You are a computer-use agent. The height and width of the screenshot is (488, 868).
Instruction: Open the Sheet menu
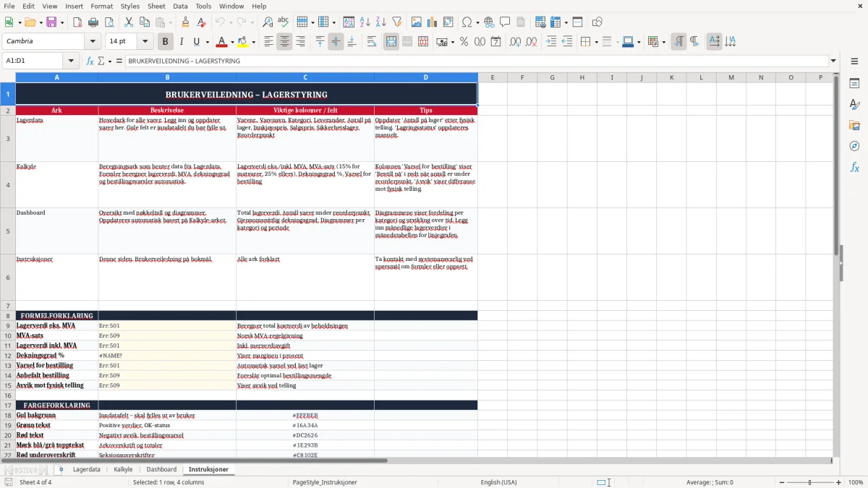click(x=156, y=6)
